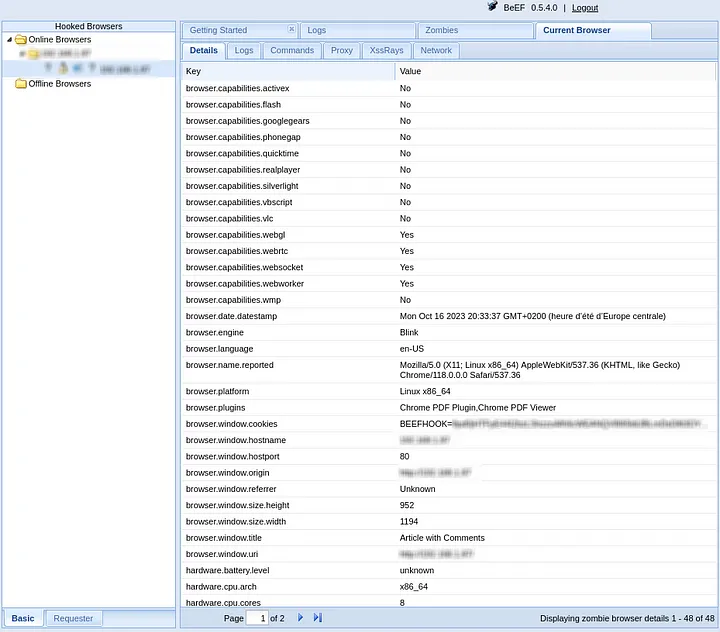Click the x86_64 cpu arch value

point(413,587)
